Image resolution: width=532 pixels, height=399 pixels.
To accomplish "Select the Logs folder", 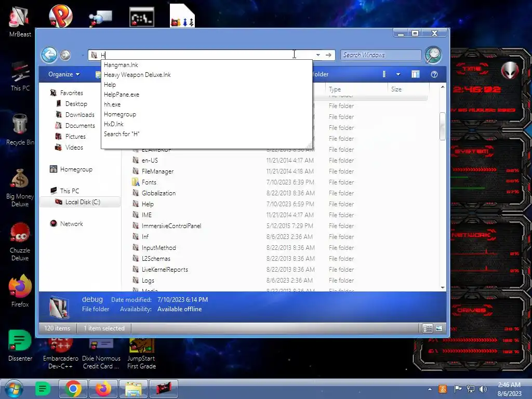I will 148,280.
